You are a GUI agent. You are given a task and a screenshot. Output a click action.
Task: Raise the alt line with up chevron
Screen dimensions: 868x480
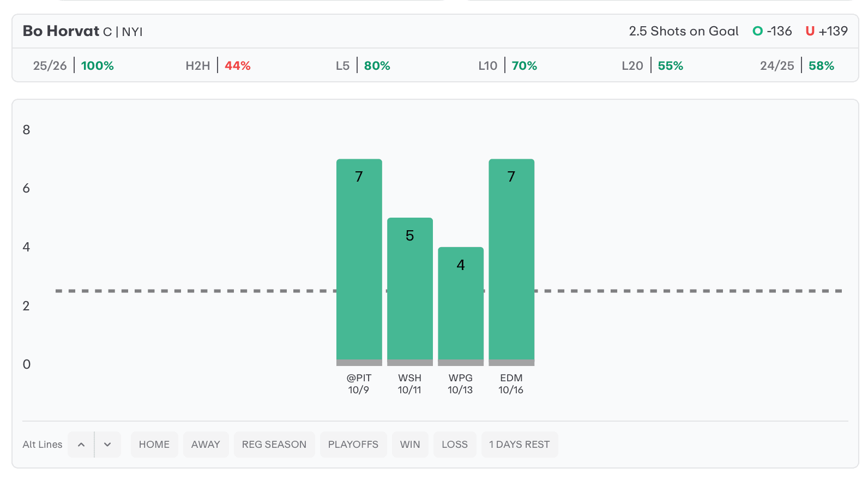click(81, 445)
